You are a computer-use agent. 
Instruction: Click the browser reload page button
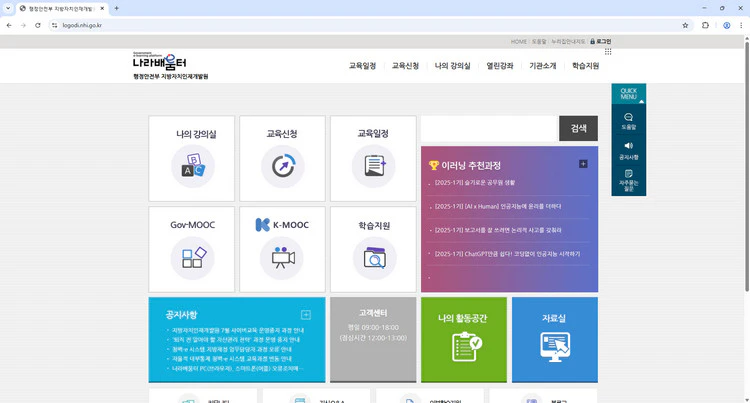click(38, 25)
